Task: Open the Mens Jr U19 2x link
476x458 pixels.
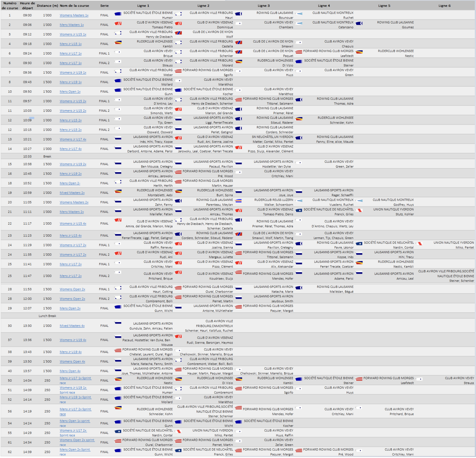Action: [x=71, y=174]
